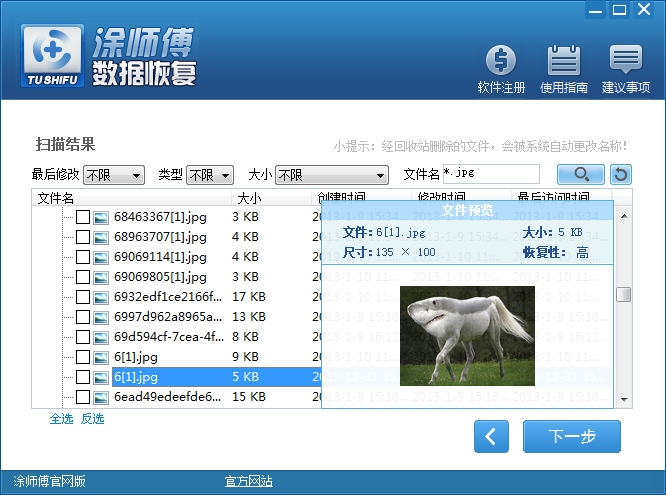The width and height of the screenshot is (666, 495).
Task: Click image file icon of 6932edf1ce2166f...
Action: point(101,297)
